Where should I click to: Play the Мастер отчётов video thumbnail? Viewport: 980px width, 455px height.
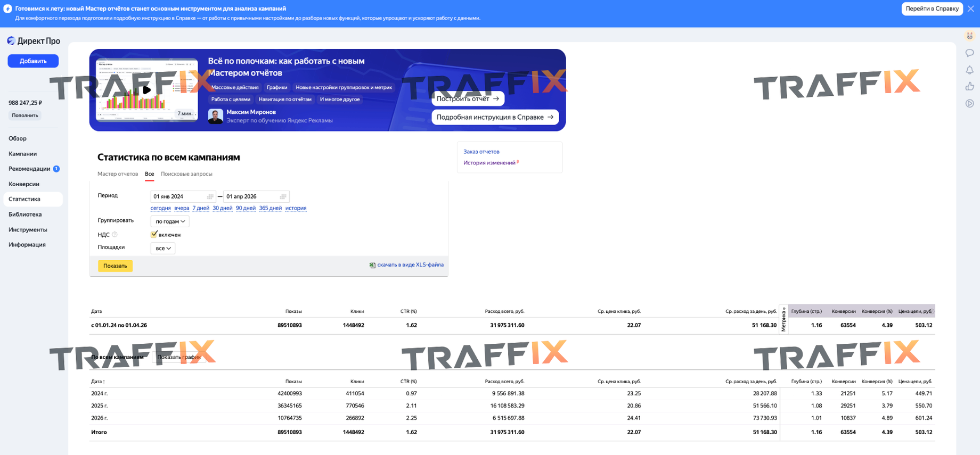pos(146,90)
